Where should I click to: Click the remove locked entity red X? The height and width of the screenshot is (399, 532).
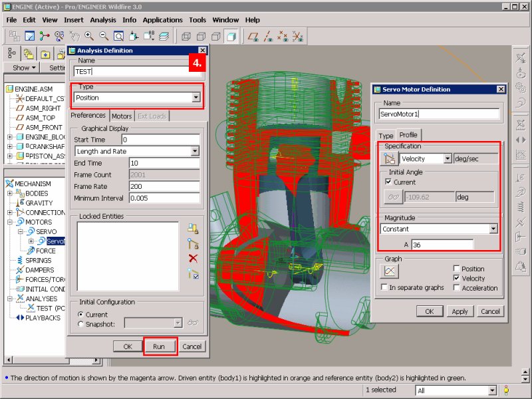193,258
